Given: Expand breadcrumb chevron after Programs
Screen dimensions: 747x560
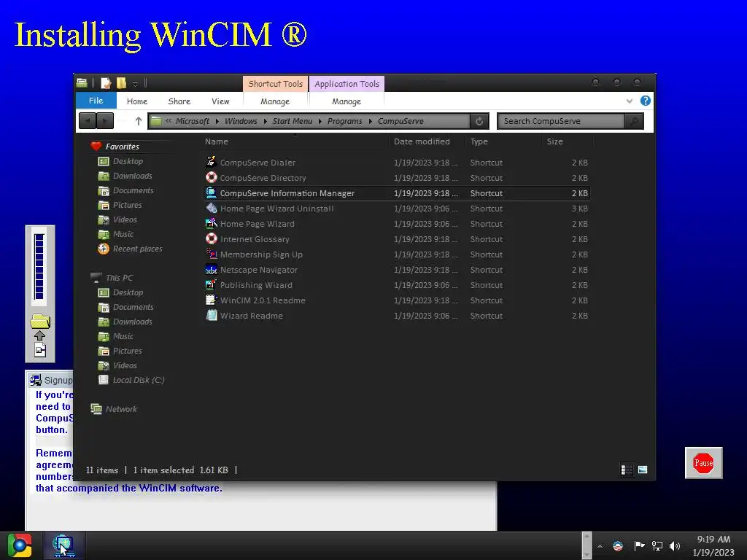Looking at the screenshot, I should pos(370,122).
